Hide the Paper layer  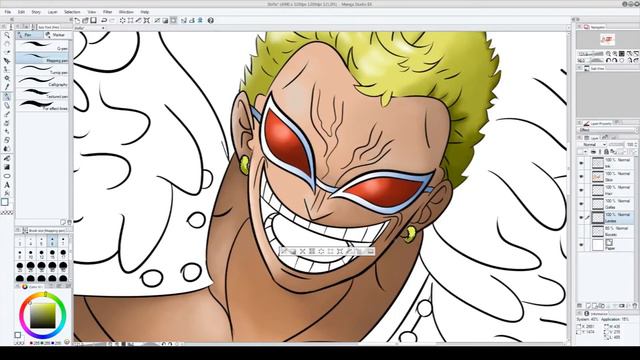pos(581,245)
